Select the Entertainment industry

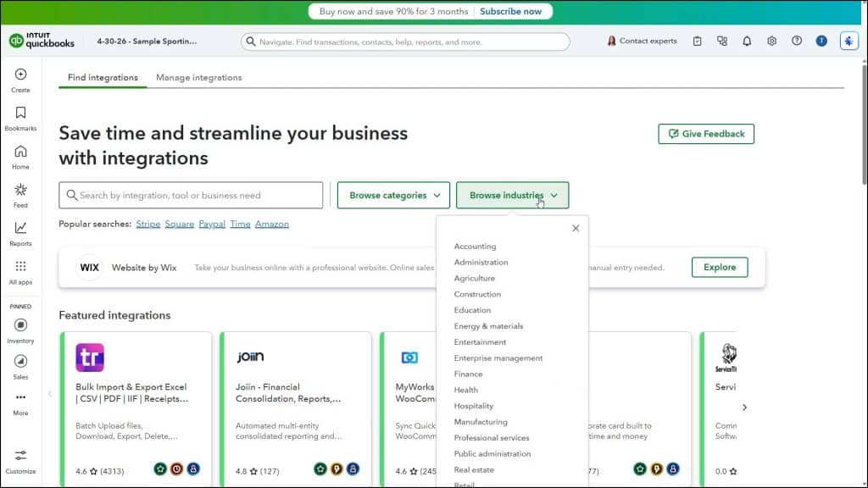tap(480, 342)
